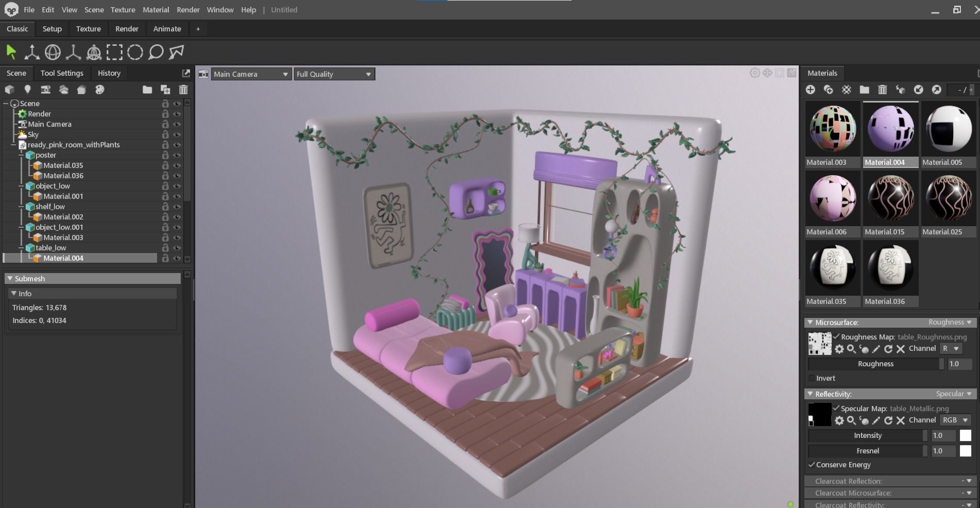Viewport: 980px width, 508px height.
Task: Click the Intensity color swatch
Action: [965, 435]
